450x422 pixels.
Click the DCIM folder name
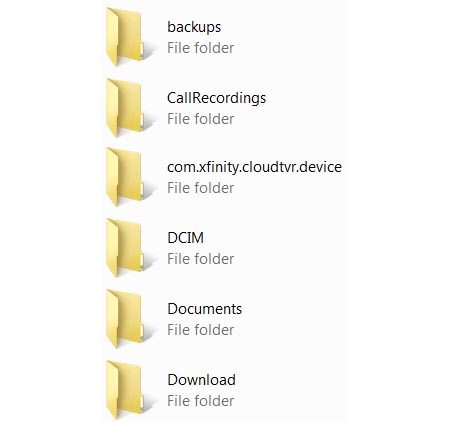pos(186,238)
